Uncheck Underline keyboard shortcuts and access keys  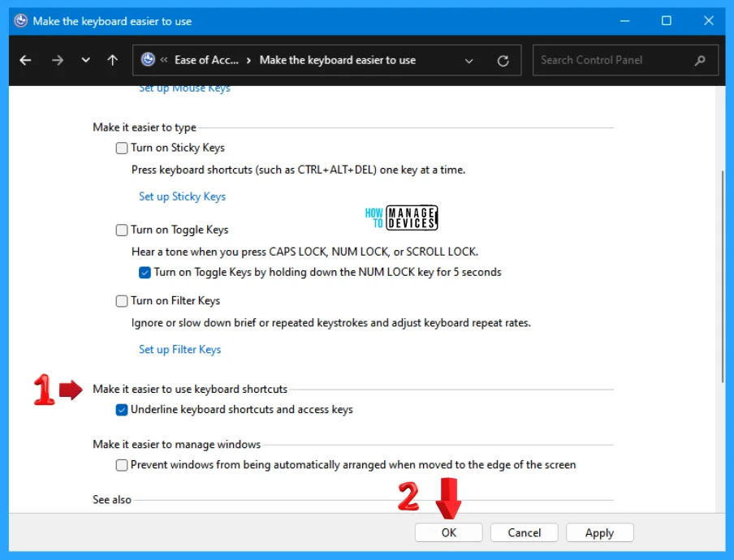tap(122, 410)
